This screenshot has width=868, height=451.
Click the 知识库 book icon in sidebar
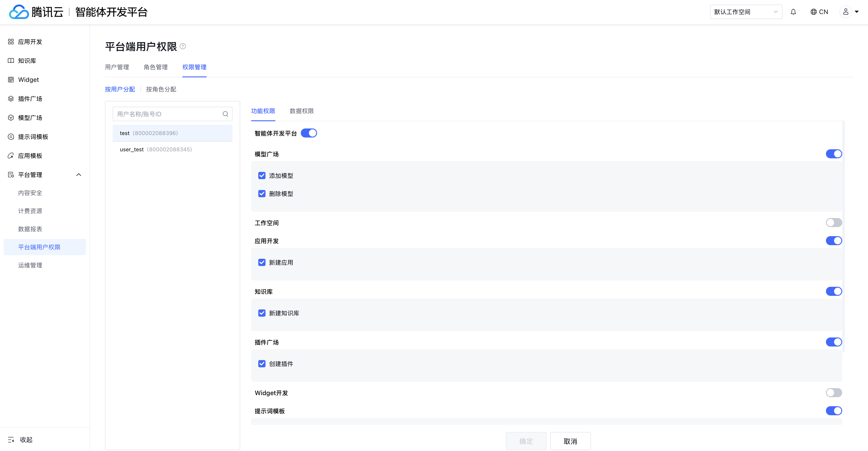11,61
